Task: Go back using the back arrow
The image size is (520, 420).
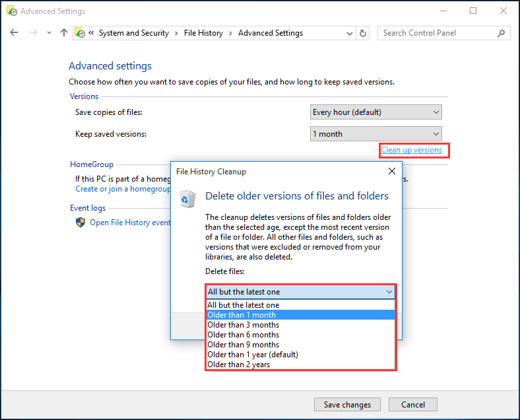Action: (x=14, y=32)
